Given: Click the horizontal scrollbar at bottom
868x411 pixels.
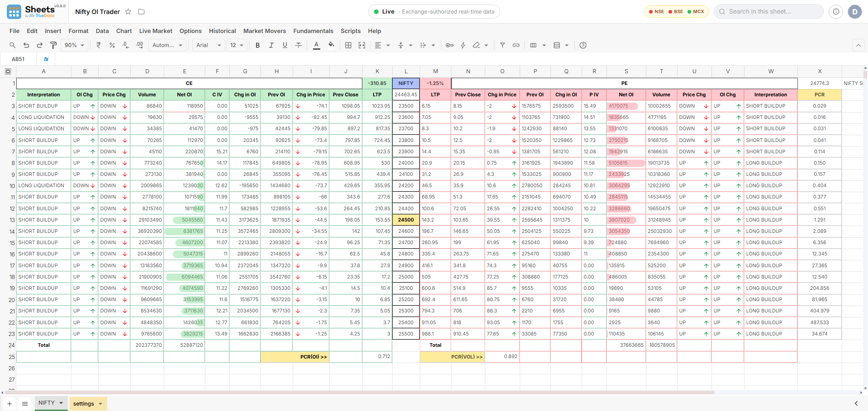Looking at the screenshot, I should [x=360, y=392].
